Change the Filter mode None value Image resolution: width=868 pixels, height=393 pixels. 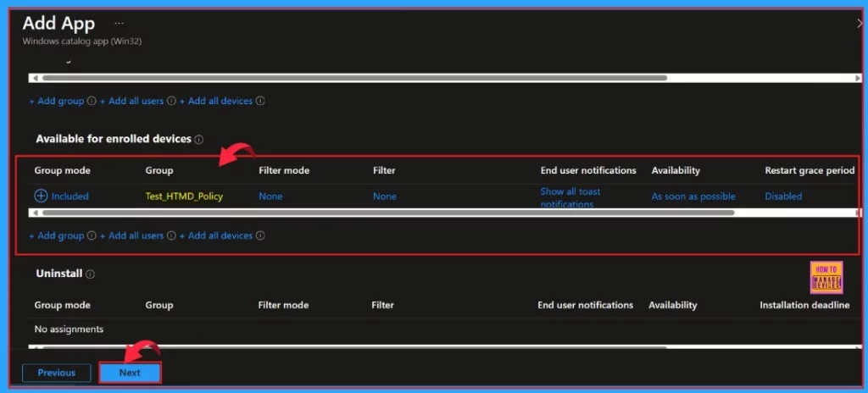(x=270, y=196)
